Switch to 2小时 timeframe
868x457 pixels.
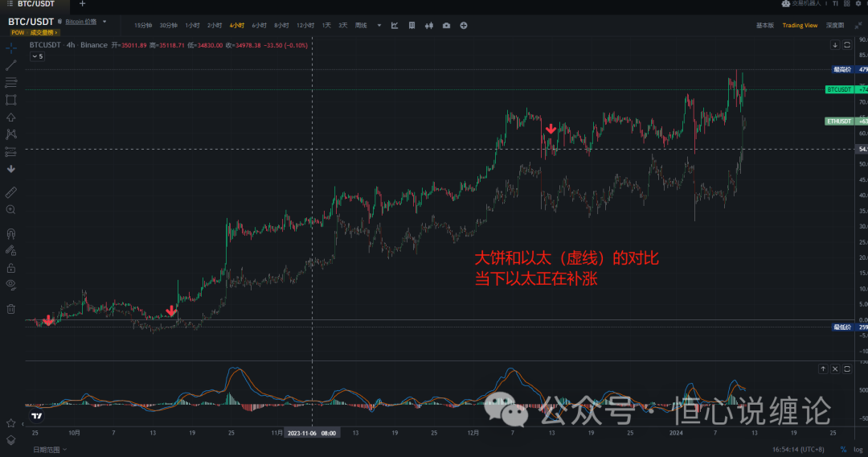[x=215, y=26]
